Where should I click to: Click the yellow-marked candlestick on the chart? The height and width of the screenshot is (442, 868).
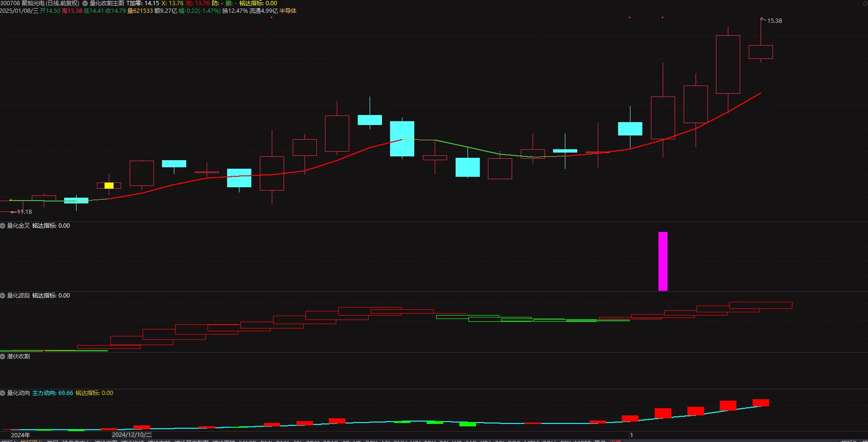pyautogui.click(x=109, y=185)
